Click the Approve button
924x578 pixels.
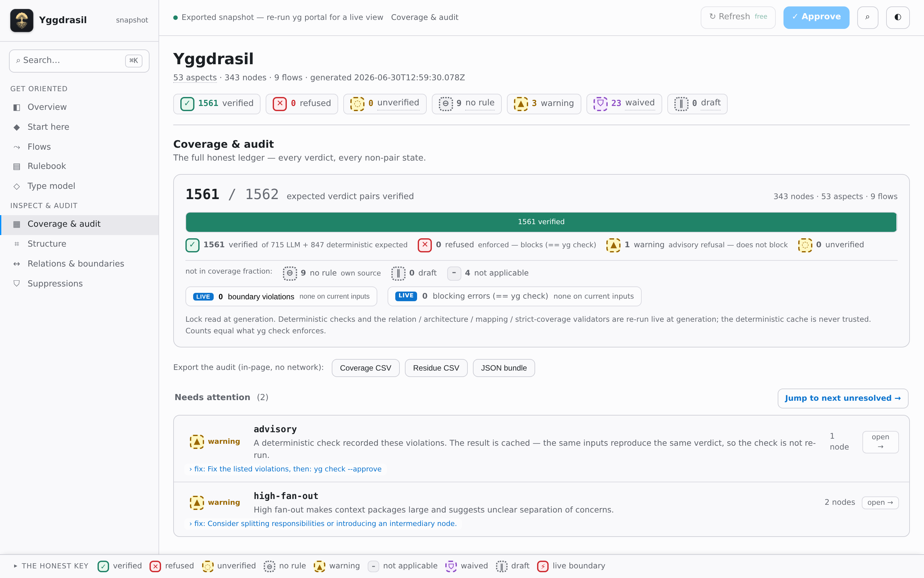(816, 17)
